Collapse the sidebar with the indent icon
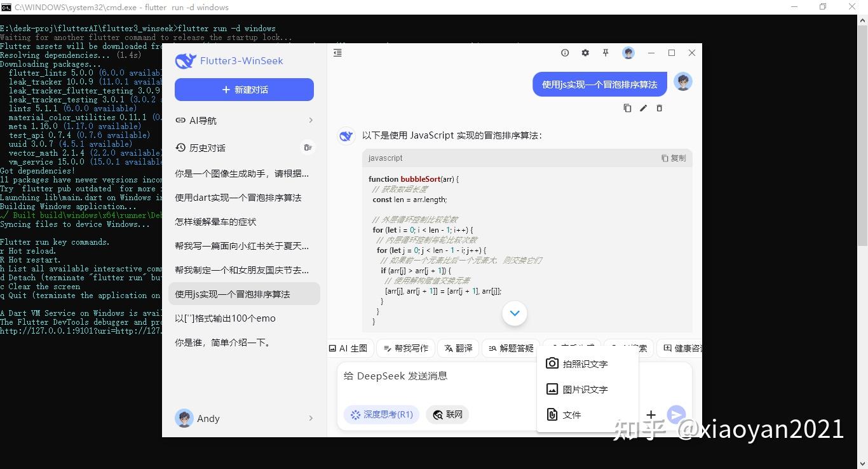868x469 pixels. point(337,53)
